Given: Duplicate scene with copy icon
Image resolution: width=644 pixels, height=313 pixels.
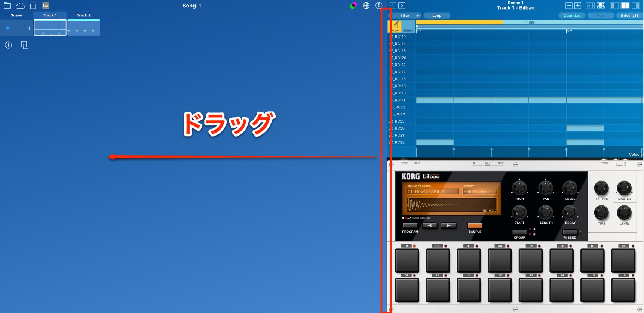Looking at the screenshot, I should [25, 45].
